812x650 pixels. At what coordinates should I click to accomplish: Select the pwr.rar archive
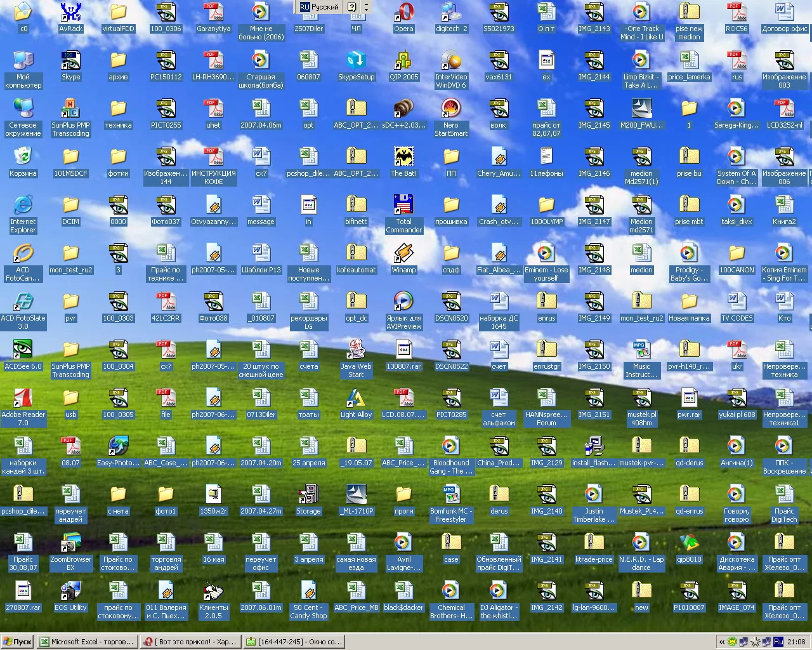click(x=689, y=402)
